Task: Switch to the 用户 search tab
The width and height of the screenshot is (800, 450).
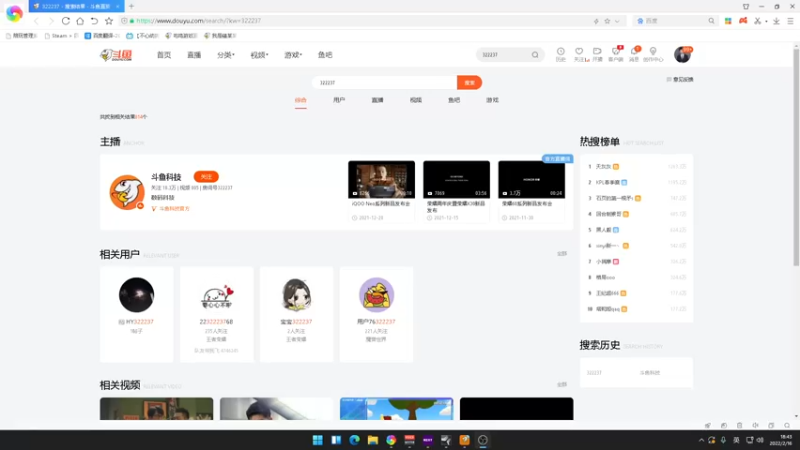Action: [339, 100]
